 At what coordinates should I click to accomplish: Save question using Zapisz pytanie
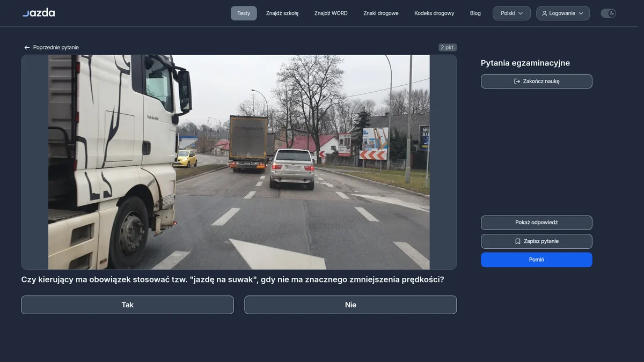[x=537, y=241]
